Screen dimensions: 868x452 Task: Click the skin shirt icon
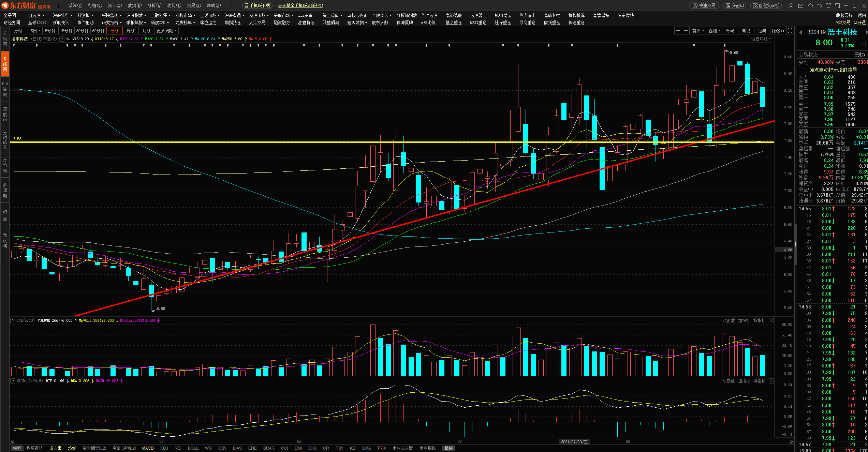tap(828, 5)
